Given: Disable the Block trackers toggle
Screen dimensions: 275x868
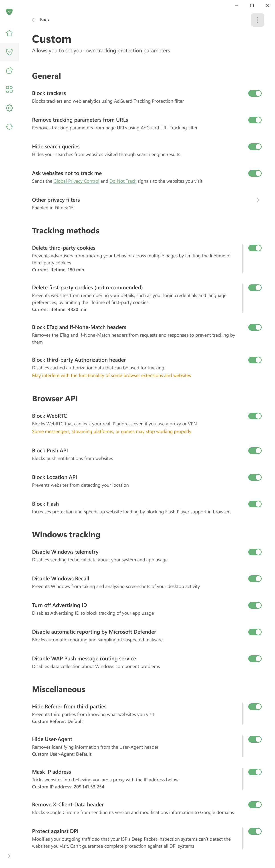Looking at the screenshot, I should point(255,93).
